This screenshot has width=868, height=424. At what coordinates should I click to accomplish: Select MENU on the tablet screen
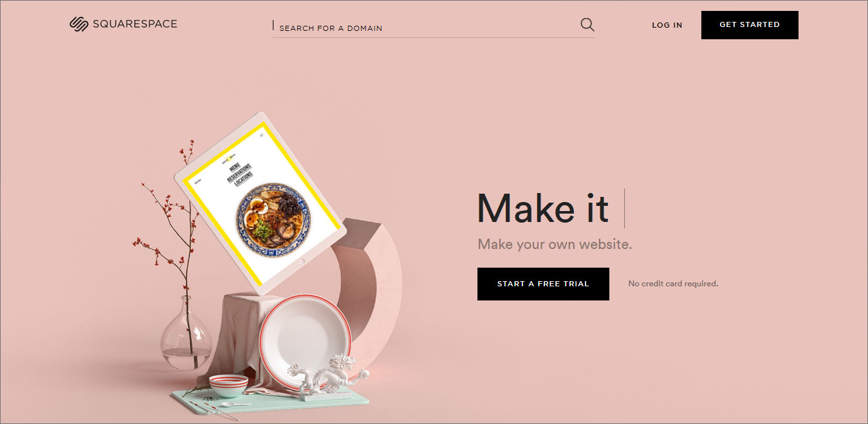pos(234,169)
